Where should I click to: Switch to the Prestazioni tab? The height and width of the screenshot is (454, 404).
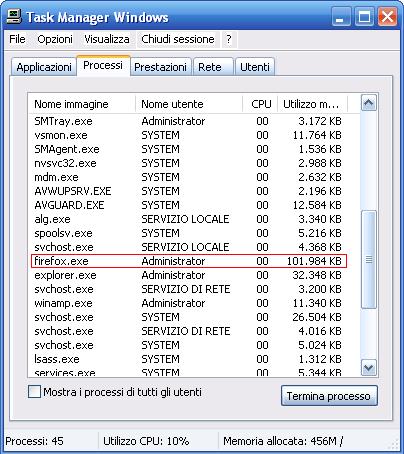click(x=160, y=67)
